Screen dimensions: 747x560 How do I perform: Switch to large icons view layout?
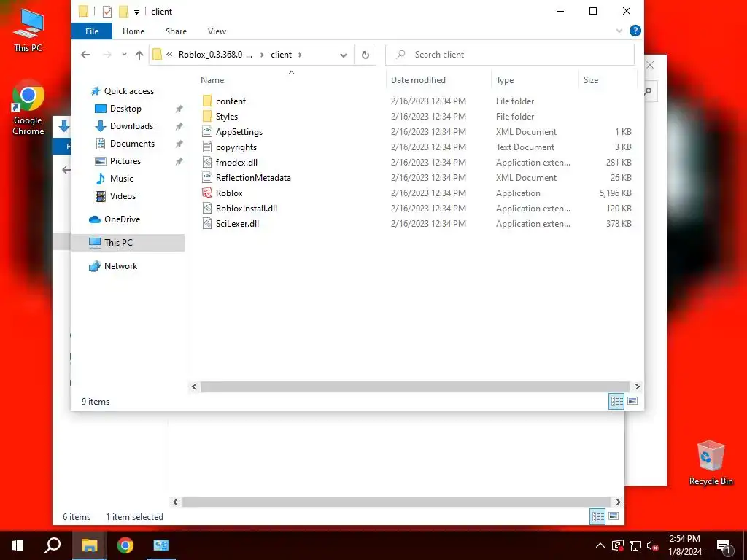(x=632, y=401)
